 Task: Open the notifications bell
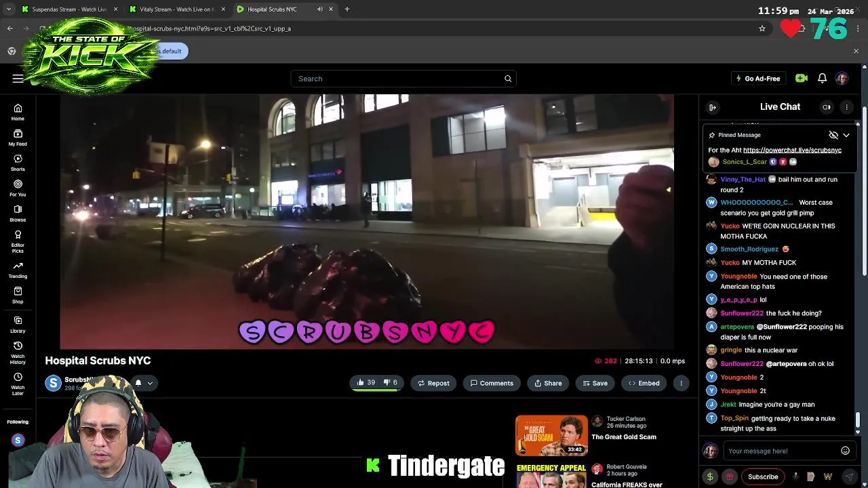coord(822,79)
